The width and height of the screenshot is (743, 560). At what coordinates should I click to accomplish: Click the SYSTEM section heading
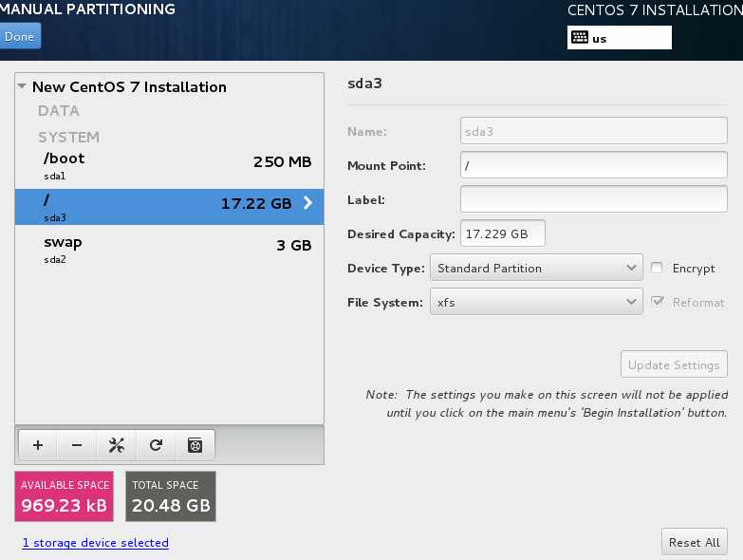pyautogui.click(x=68, y=138)
